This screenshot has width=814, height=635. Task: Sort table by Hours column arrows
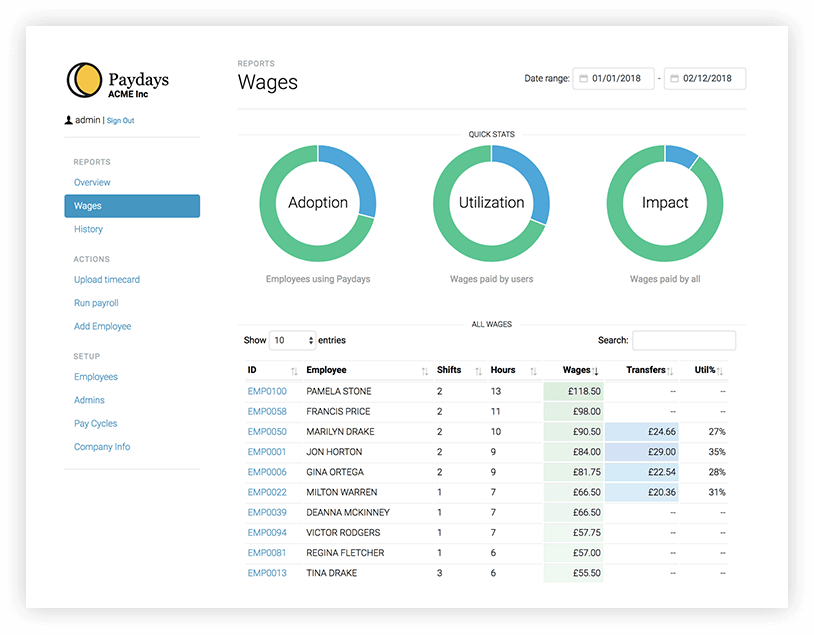pyautogui.click(x=533, y=371)
